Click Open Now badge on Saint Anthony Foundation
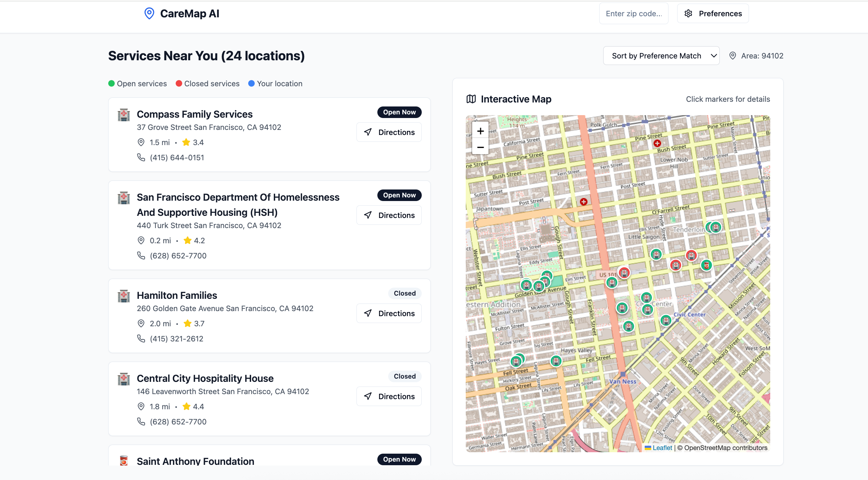868x480 pixels. click(399, 459)
